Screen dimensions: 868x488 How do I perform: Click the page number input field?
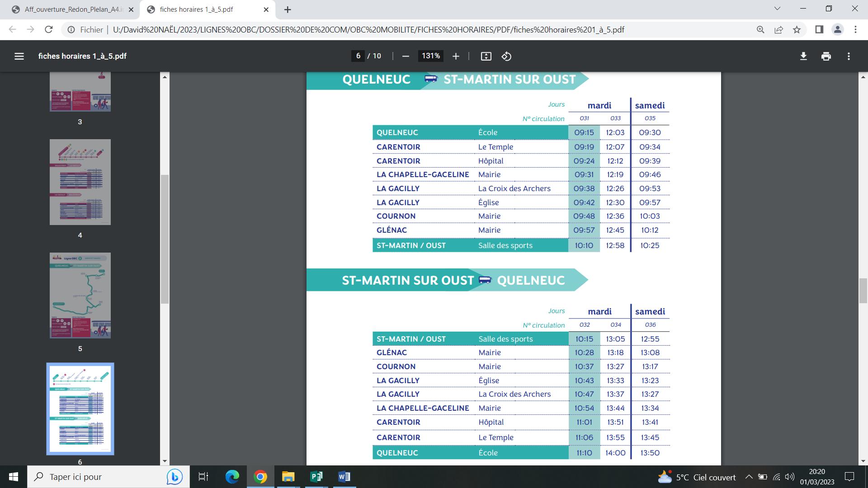tap(358, 56)
